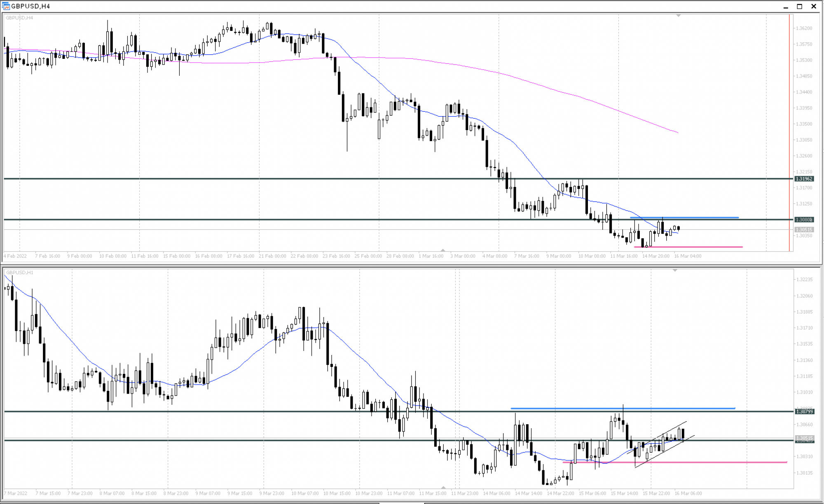Click the chart window icon in title bar
The height and width of the screenshot is (504, 824).
click(6, 6)
